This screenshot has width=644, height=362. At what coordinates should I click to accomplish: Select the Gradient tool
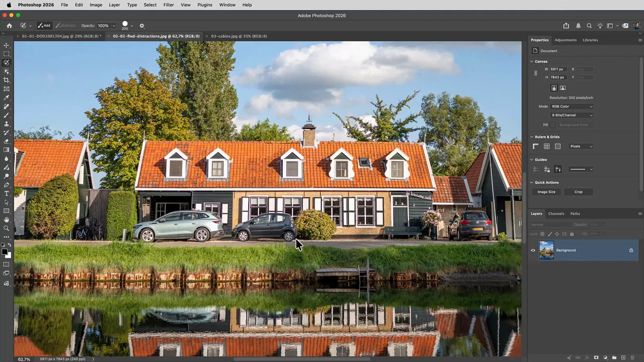click(x=6, y=150)
